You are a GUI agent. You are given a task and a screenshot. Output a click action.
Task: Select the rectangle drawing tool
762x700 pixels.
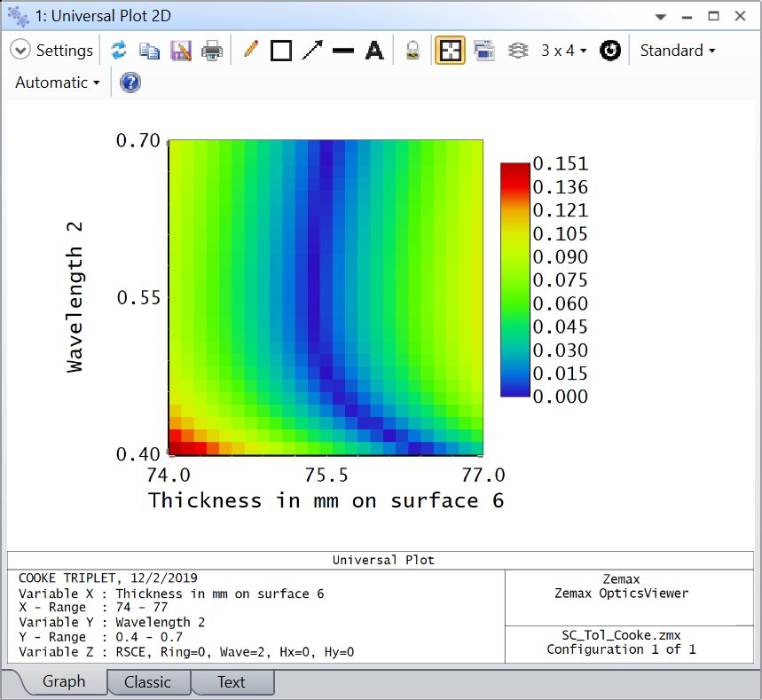tap(281, 51)
